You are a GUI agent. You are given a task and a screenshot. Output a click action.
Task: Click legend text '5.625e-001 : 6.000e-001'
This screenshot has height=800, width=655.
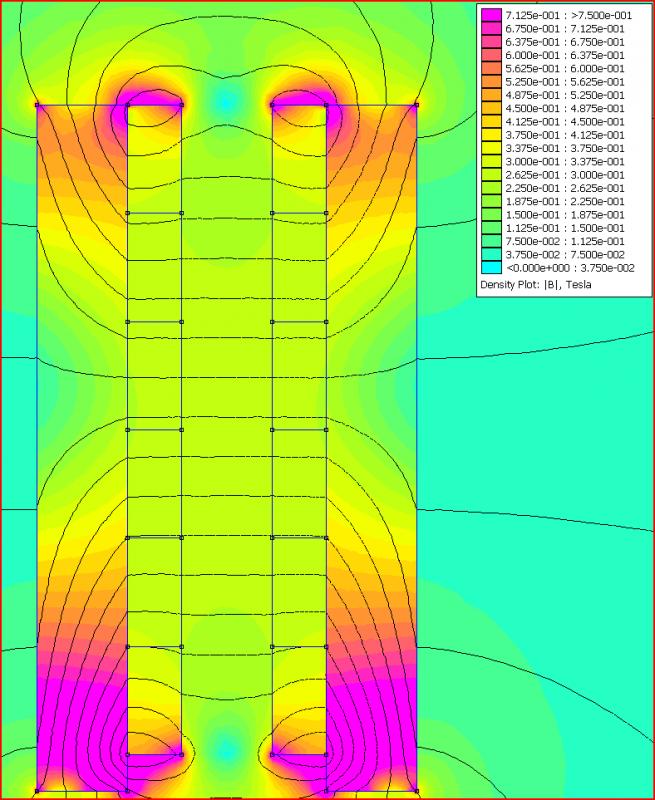(x=565, y=68)
